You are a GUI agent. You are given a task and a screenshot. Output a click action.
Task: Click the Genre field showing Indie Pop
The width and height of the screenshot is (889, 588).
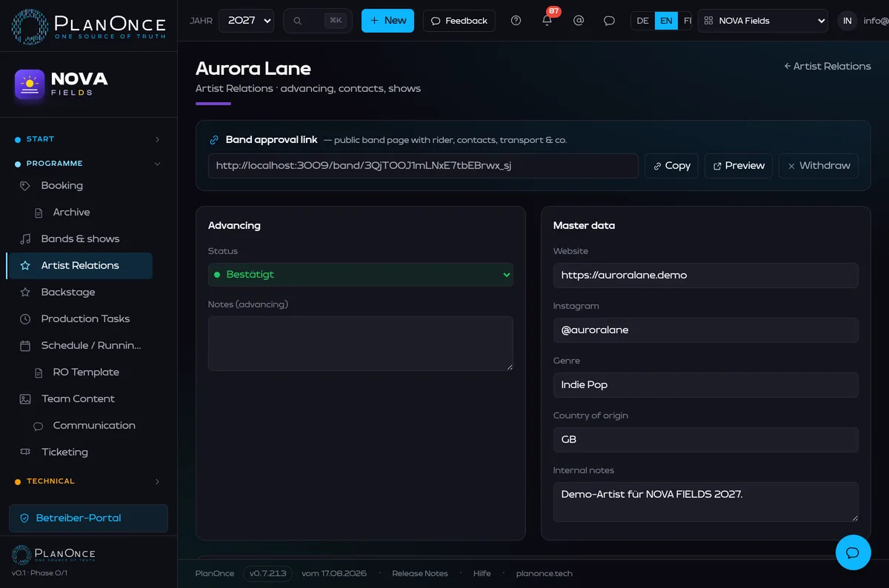(706, 385)
